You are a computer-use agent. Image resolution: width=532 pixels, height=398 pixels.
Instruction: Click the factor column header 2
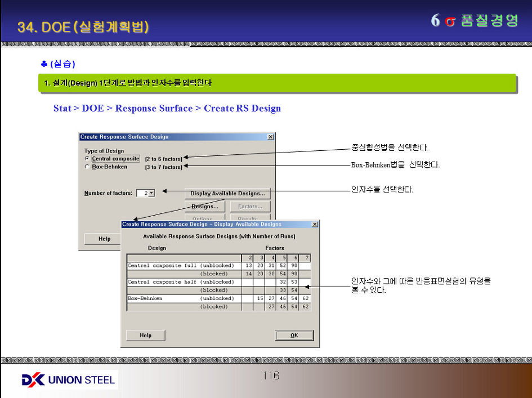tap(248, 258)
